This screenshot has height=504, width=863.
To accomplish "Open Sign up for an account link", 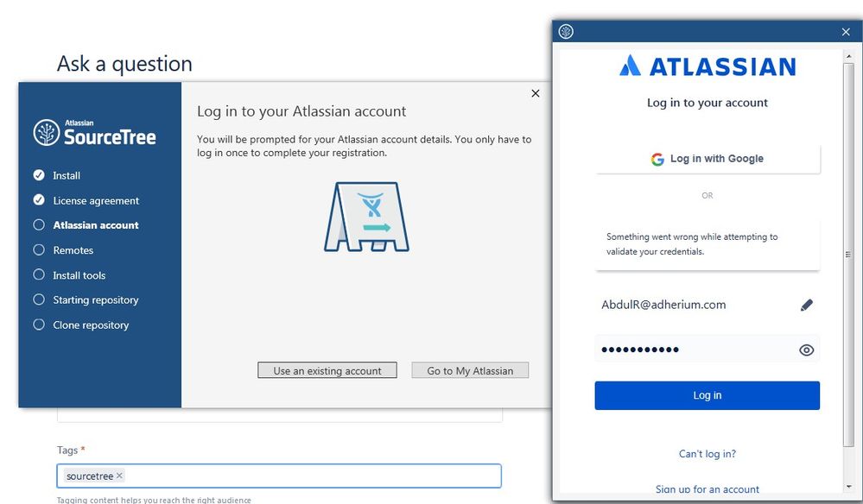I will pos(708,489).
